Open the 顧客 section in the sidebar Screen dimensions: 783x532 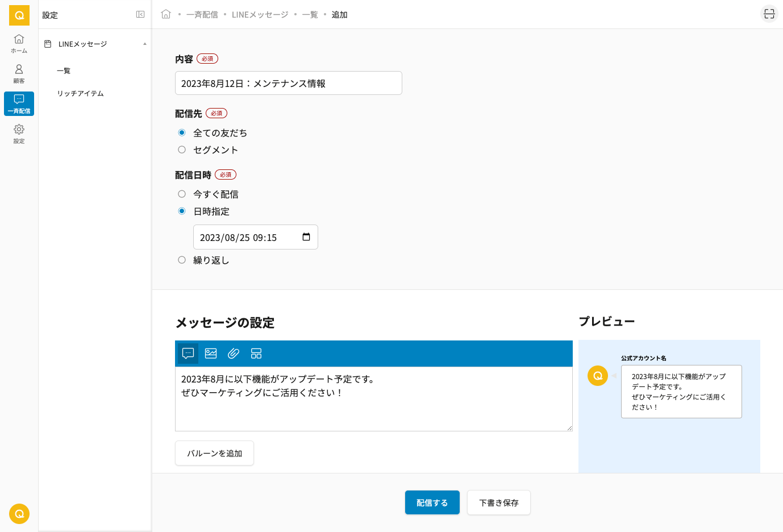19,73
